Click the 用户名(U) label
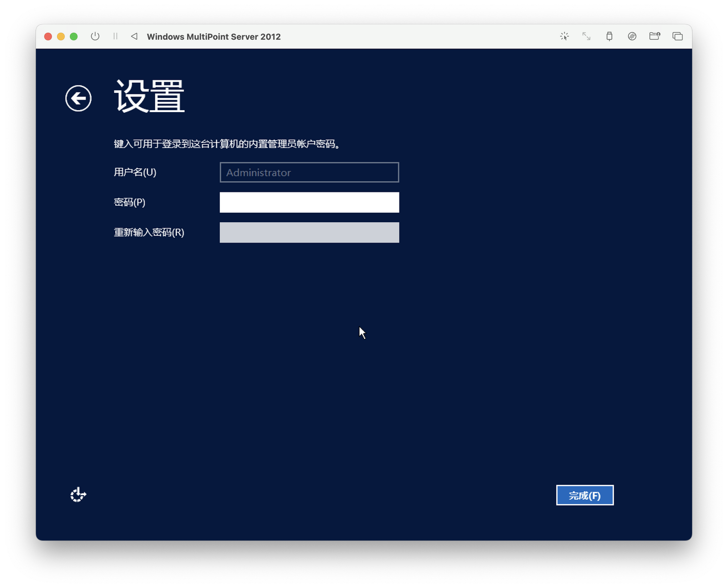Viewport: 728px width, 588px height. 135,172
